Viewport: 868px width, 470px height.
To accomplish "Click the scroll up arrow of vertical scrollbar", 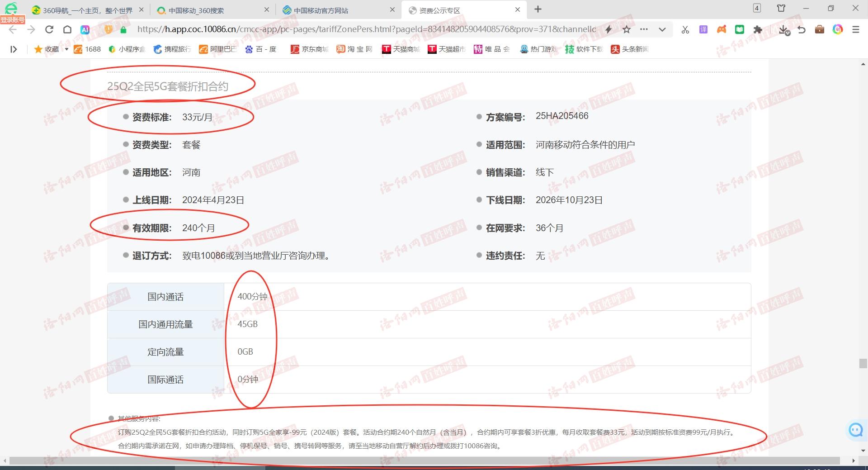I will [x=863, y=64].
